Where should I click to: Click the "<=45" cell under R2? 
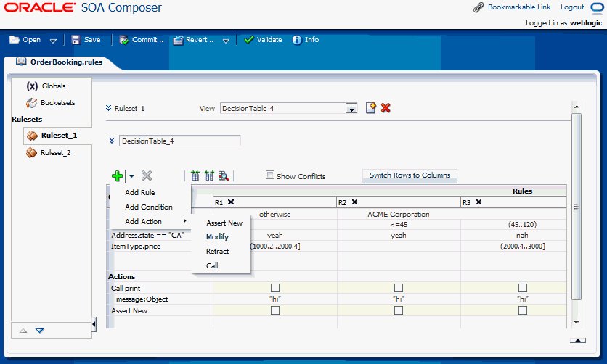[x=399, y=225]
